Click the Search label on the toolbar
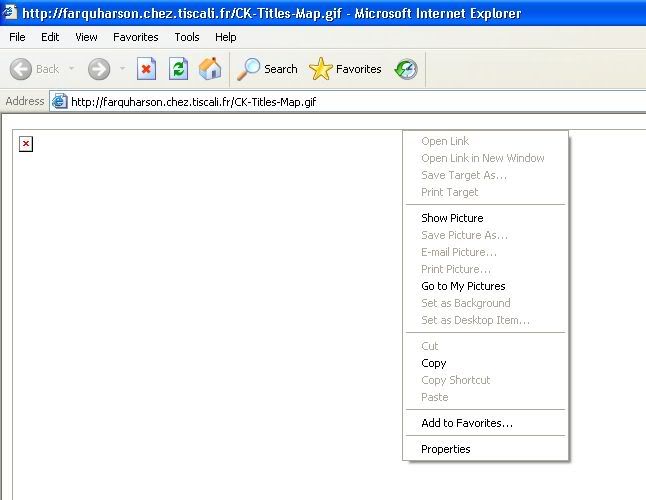 pos(281,69)
